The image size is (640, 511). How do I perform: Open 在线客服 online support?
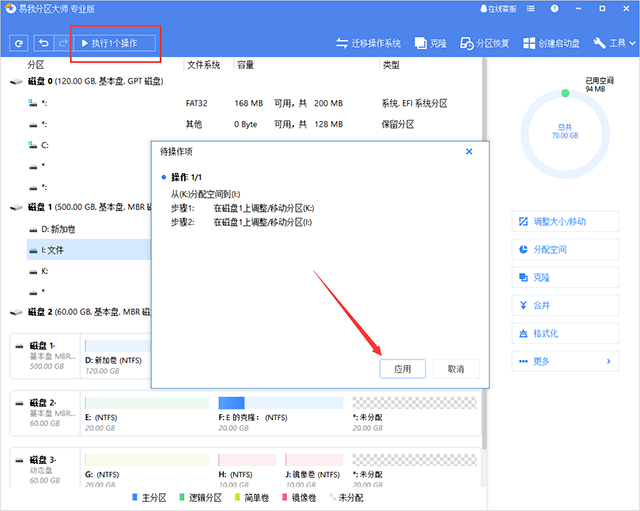pyautogui.click(x=500, y=9)
